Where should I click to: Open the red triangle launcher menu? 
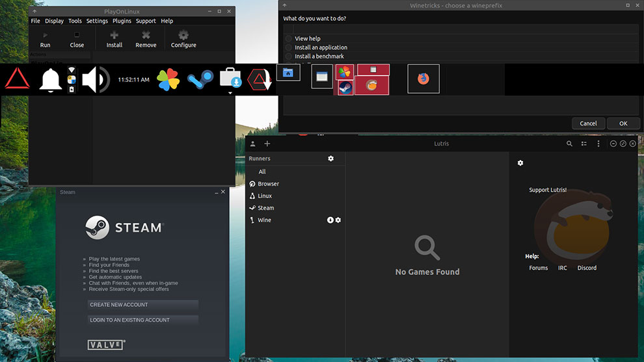pos(18,79)
